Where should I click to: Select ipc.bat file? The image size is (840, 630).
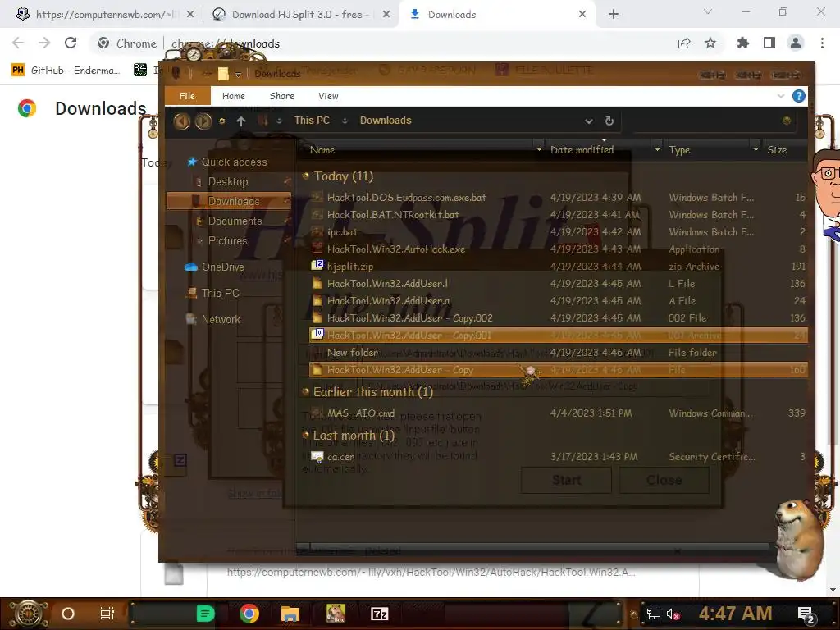pyautogui.click(x=342, y=232)
